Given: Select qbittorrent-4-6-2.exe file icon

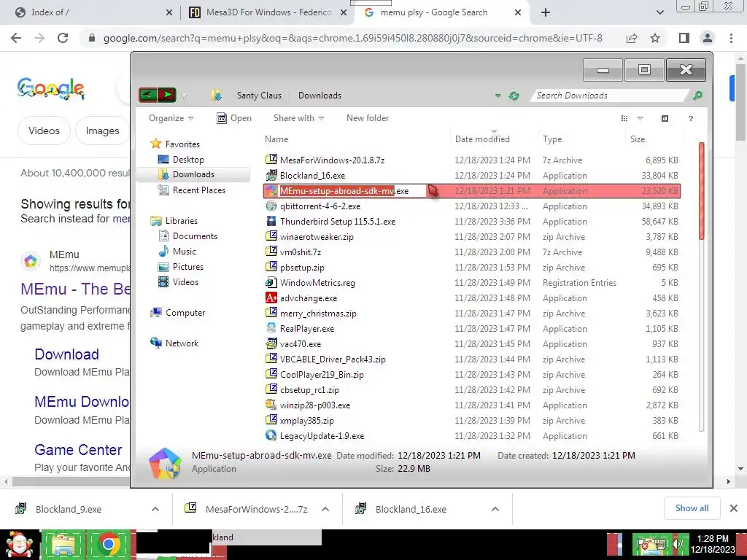Looking at the screenshot, I should tap(271, 206).
